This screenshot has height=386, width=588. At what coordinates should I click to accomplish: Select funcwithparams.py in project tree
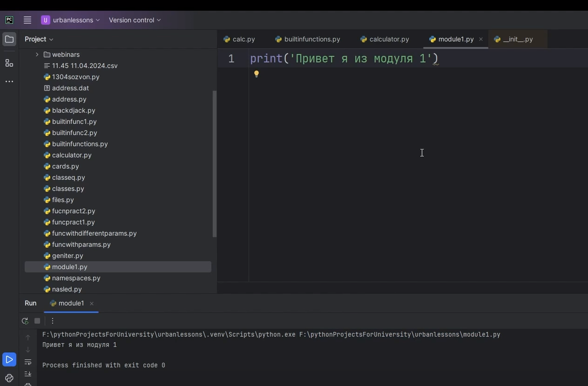77,244
